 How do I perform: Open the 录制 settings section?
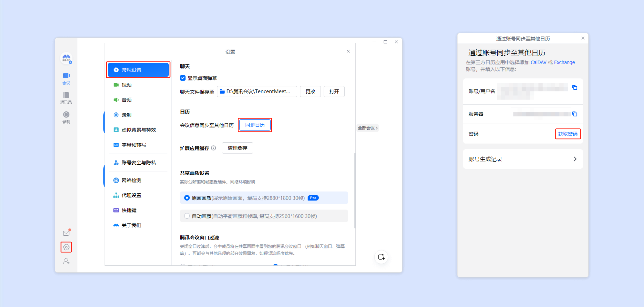138,115
